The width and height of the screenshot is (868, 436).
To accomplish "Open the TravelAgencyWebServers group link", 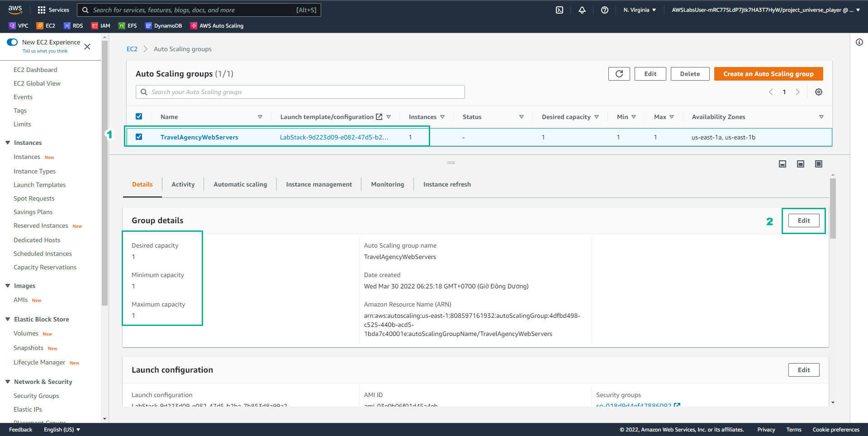I will click(x=199, y=137).
